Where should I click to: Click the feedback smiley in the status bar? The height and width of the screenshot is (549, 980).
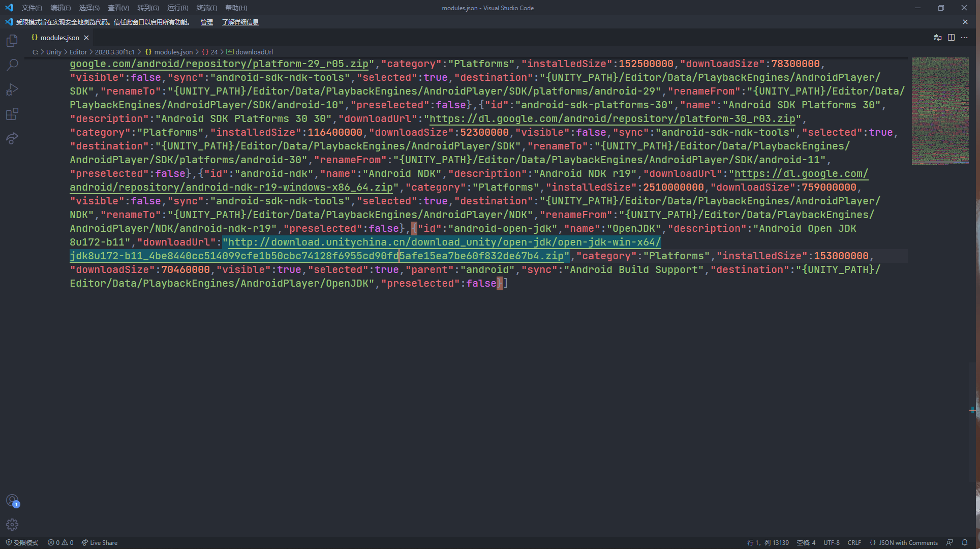click(x=950, y=542)
